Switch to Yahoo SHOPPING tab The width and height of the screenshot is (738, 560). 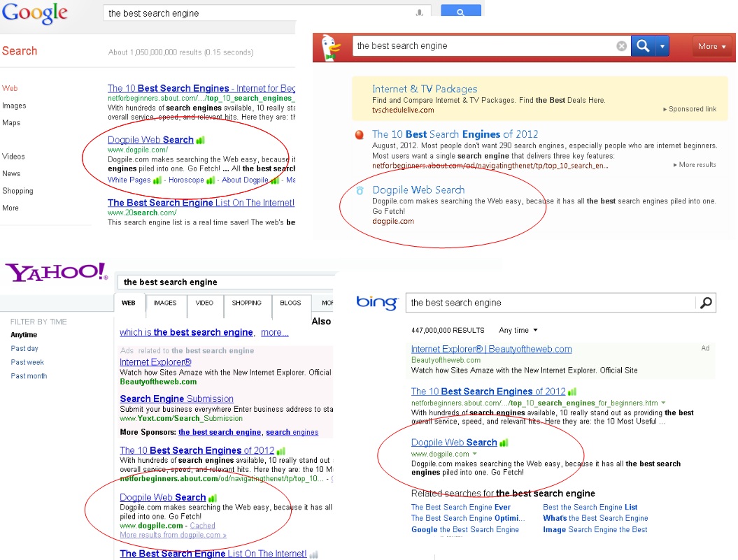(247, 303)
